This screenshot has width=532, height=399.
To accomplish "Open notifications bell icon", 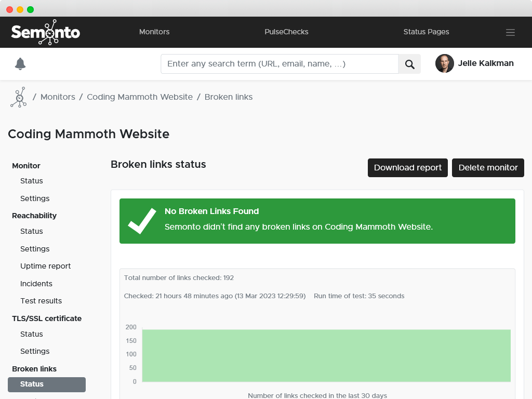I will click(x=20, y=64).
